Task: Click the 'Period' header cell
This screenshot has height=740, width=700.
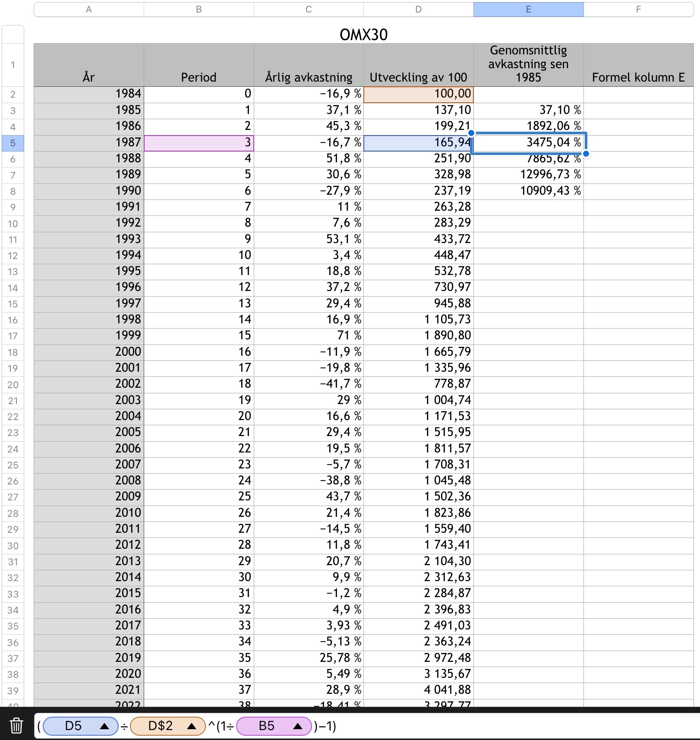Action: (199, 65)
